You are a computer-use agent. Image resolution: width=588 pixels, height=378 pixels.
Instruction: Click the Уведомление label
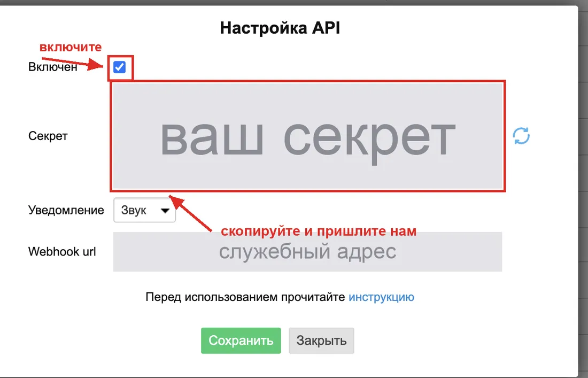pyautogui.click(x=66, y=210)
